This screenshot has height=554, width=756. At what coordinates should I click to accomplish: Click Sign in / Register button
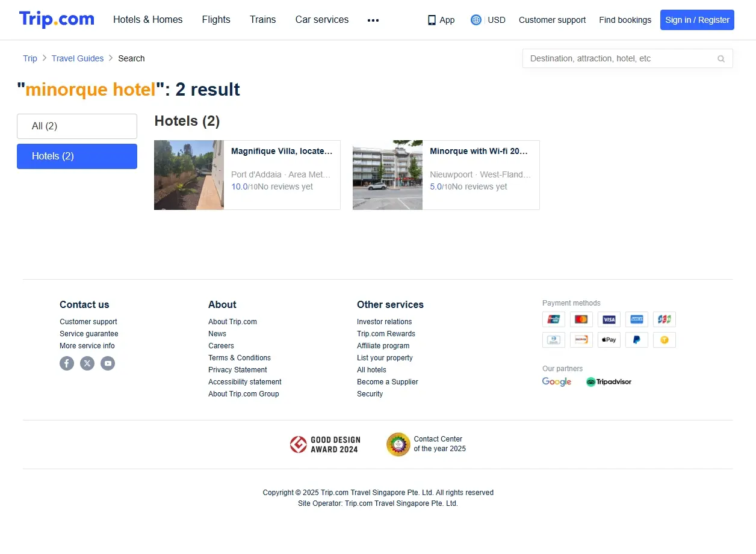[x=697, y=20]
